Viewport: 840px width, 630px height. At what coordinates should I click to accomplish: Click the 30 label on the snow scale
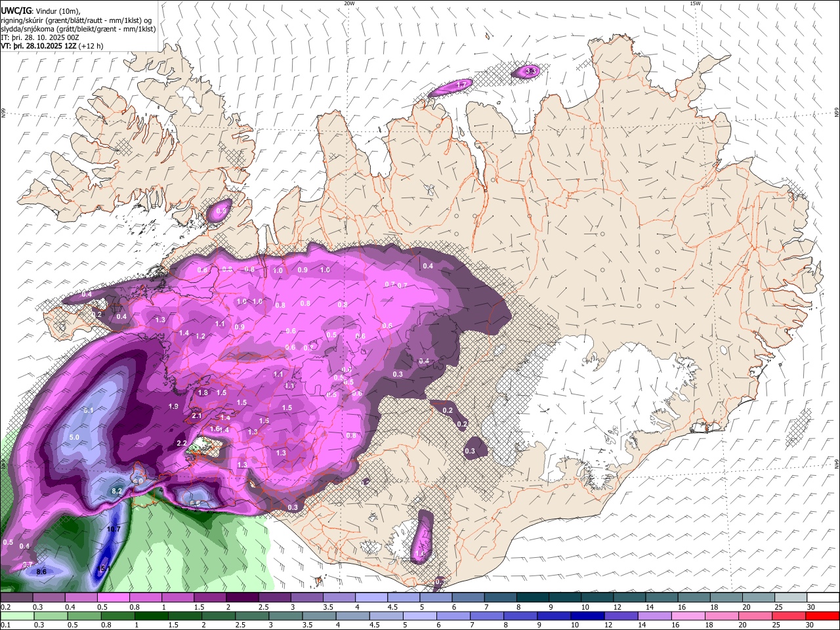coord(811,606)
